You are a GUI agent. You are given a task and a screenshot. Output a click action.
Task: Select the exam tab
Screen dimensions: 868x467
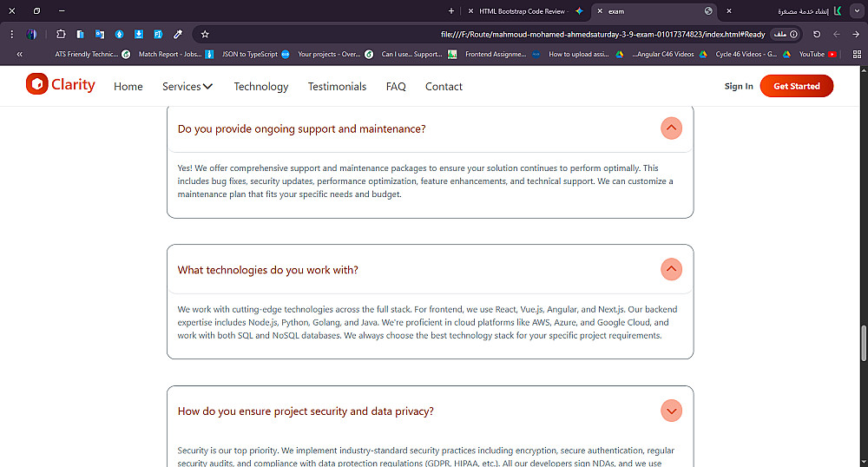pyautogui.click(x=654, y=11)
